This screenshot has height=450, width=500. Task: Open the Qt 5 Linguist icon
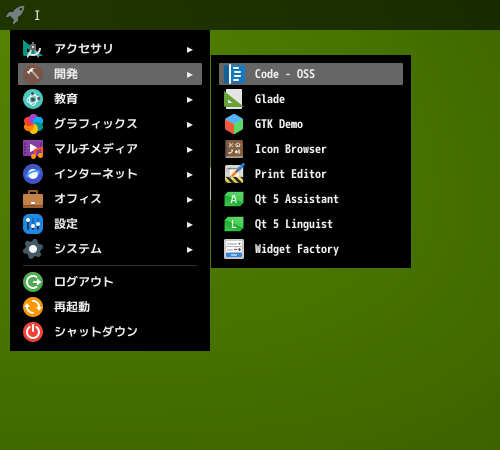[234, 224]
